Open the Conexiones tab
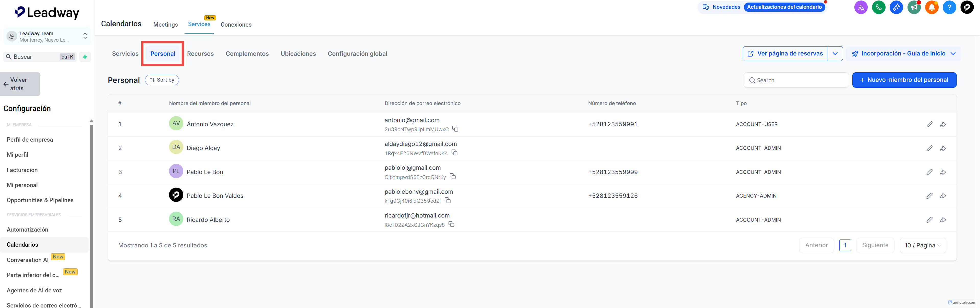Viewport: 980px width, 308px height. (x=236, y=25)
